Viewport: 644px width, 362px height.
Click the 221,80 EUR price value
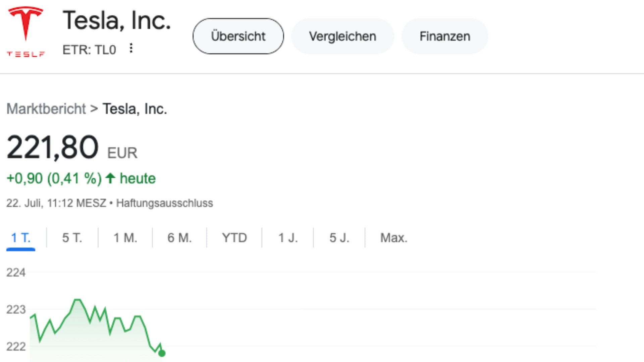(x=53, y=147)
